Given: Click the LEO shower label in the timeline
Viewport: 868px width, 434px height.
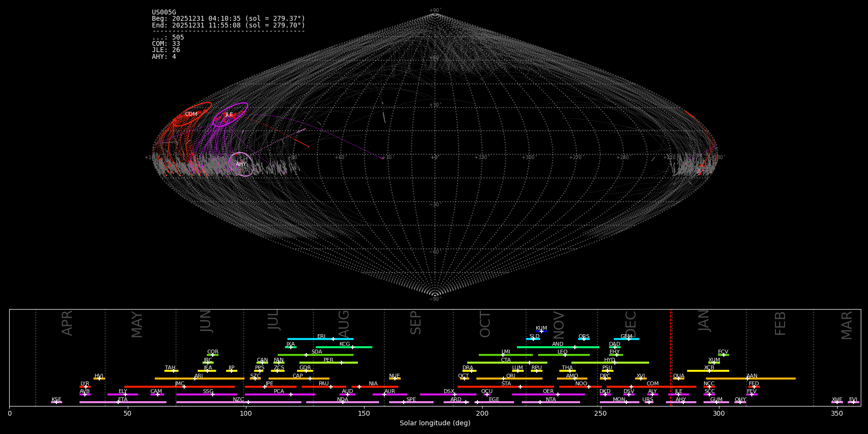Looking at the screenshot, I should coord(563,352).
